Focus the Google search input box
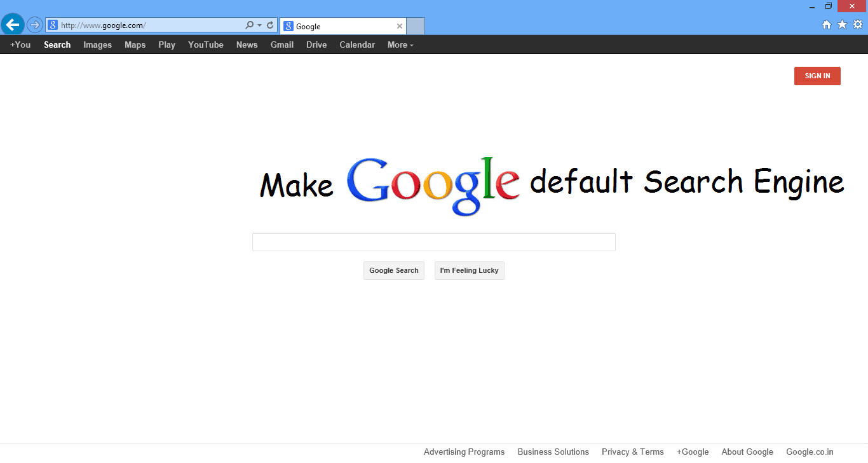The height and width of the screenshot is (463, 868). click(434, 242)
